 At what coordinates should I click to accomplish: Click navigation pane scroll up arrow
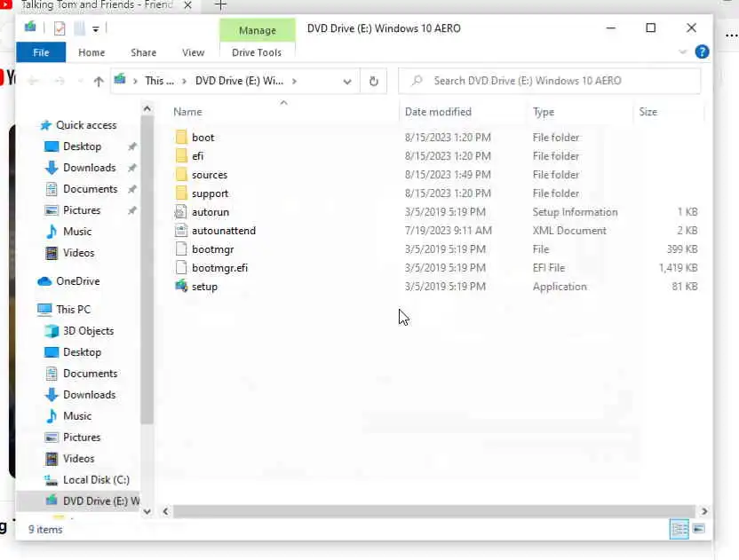pos(147,109)
